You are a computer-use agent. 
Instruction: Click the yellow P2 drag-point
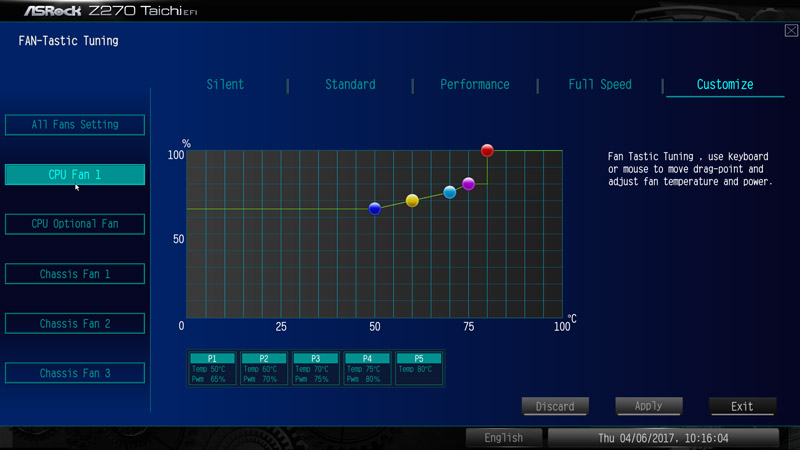tap(412, 201)
